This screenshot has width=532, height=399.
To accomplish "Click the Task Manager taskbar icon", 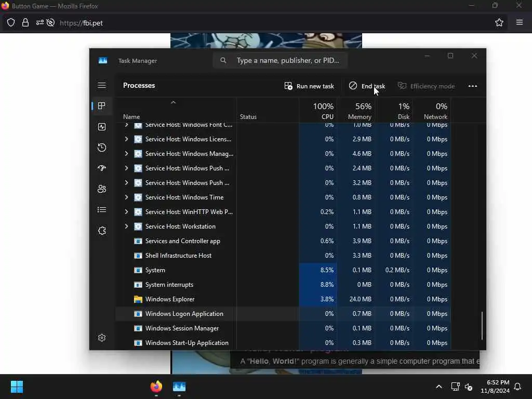I will pos(179,387).
